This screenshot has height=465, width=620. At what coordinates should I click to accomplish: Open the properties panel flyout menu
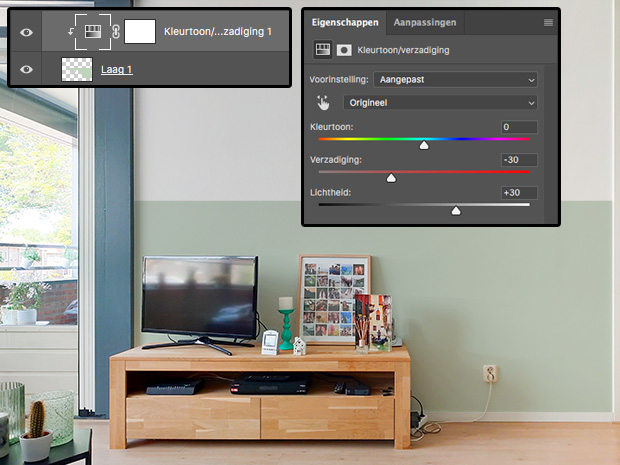click(x=548, y=23)
